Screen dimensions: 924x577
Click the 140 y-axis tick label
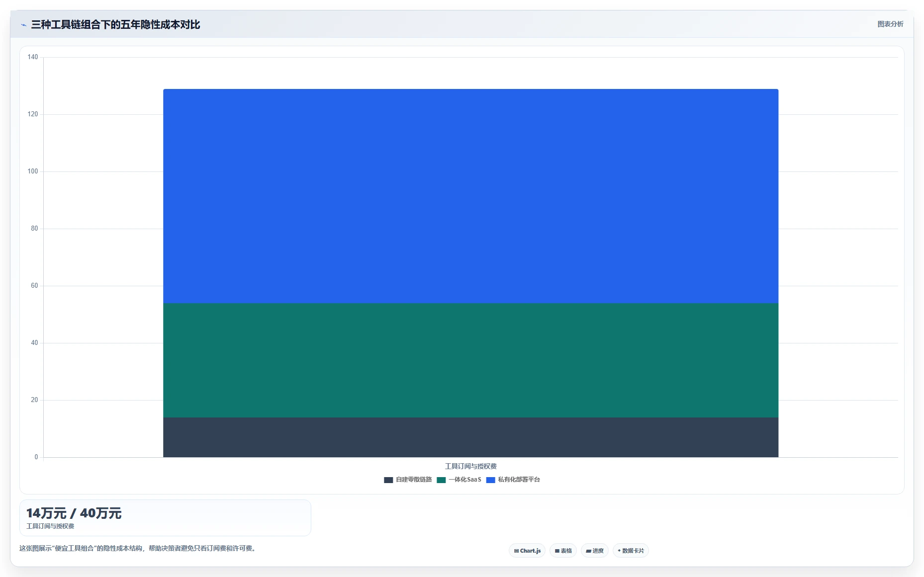[x=33, y=57]
